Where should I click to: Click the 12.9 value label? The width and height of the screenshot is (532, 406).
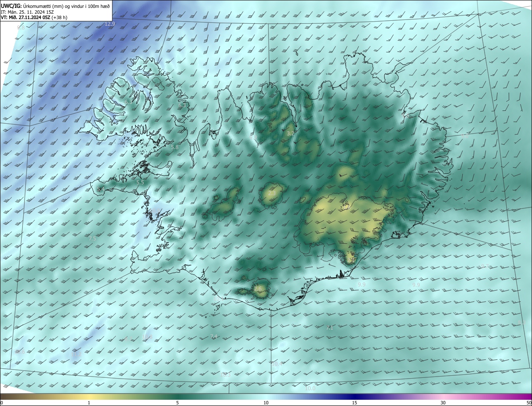110,24
